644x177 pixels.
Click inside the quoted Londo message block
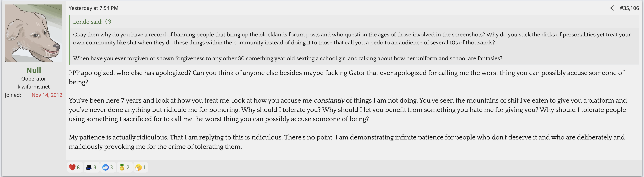300,42
